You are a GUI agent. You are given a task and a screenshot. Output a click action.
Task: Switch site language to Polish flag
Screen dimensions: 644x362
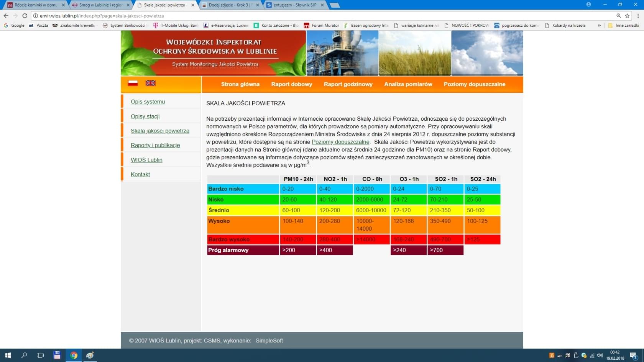[x=133, y=83]
